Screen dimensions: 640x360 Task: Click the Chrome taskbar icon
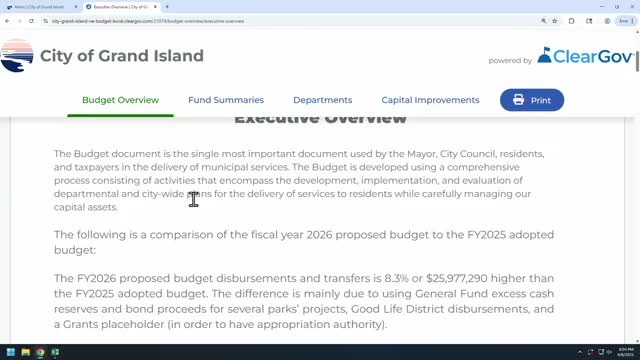pos(40,352)
